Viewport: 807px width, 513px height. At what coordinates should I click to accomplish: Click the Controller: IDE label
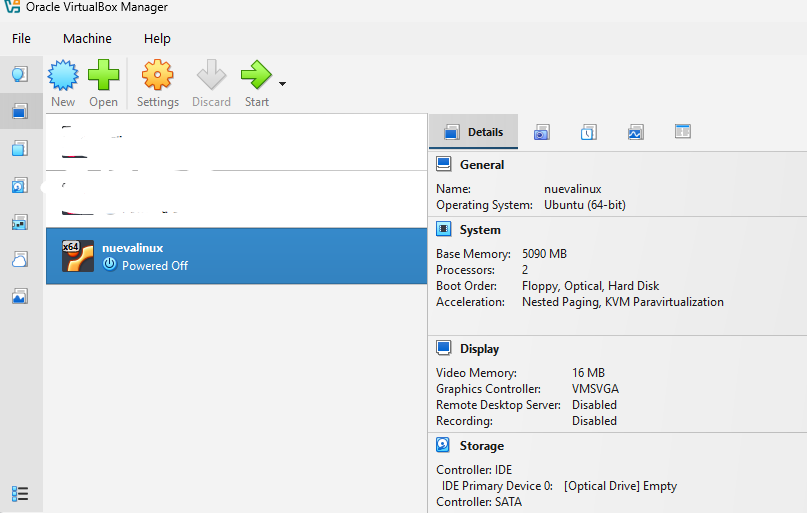[x=474, y=470]
